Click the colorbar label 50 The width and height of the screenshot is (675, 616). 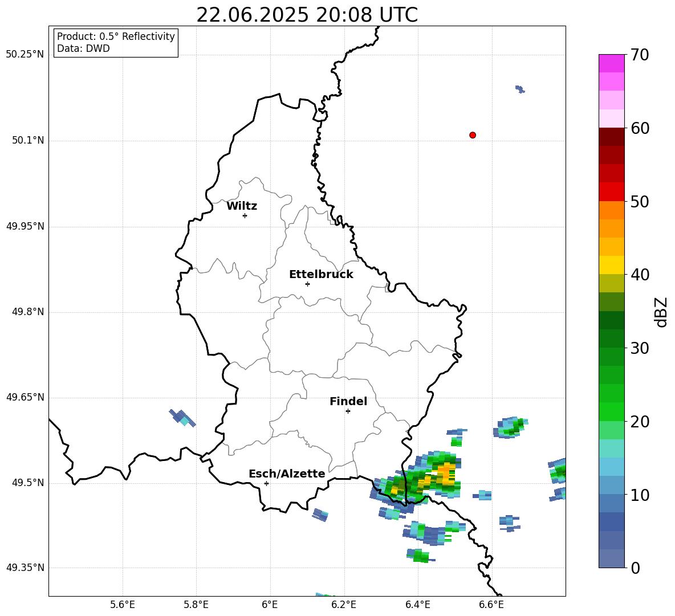[x=640, y=201]
